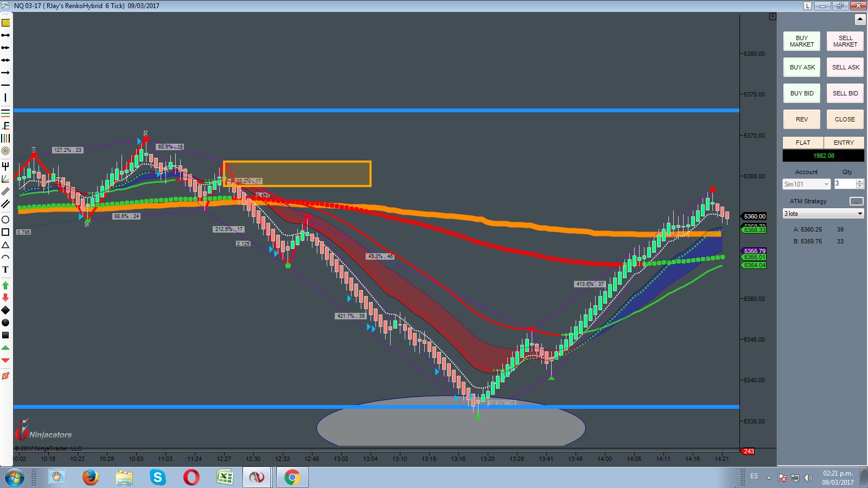868x488 pixels.
Task: Click the 127.2% swing label
Action: (x=68, y=150)
